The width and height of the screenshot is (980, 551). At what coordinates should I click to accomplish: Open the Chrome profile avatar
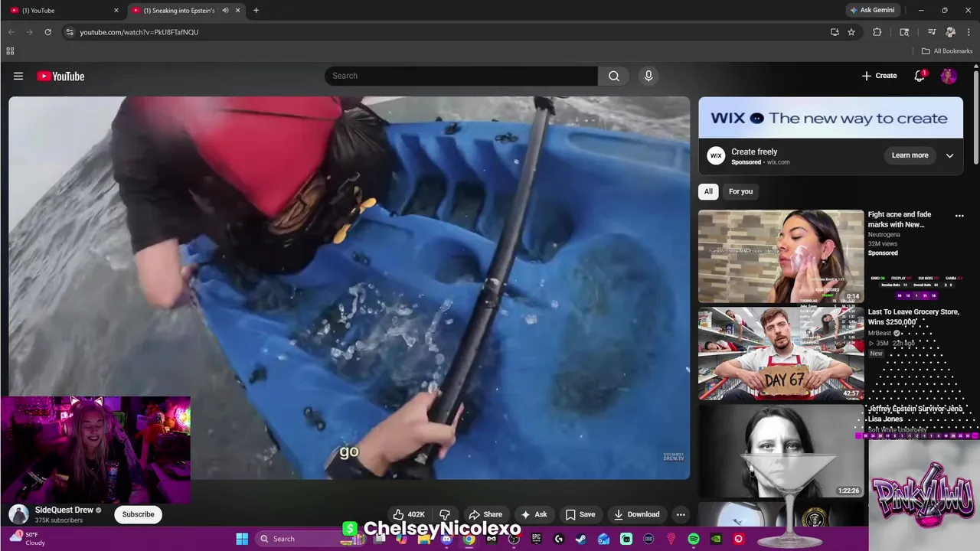[950, 32]
